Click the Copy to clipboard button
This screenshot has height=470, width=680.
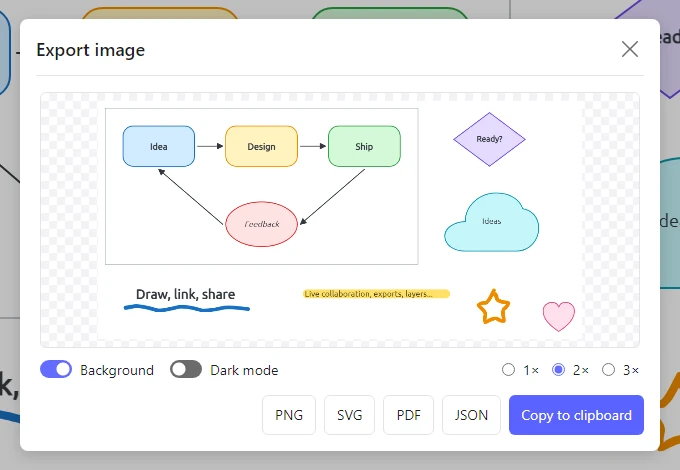pyautogui.click(x=576, y=415)
